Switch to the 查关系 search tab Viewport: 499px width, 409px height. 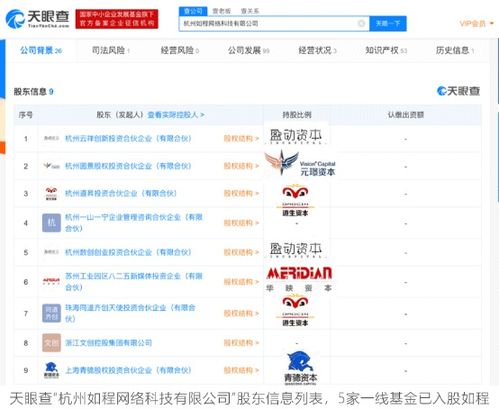[x=250, y=11]
